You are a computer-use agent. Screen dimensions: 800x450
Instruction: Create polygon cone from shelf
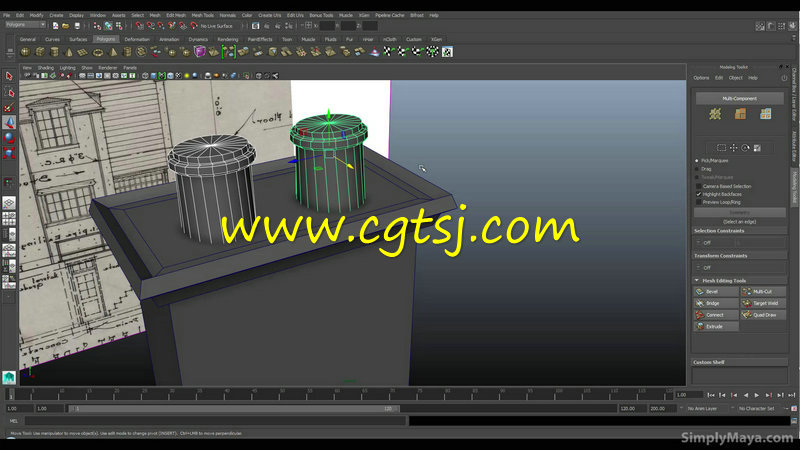69,52
